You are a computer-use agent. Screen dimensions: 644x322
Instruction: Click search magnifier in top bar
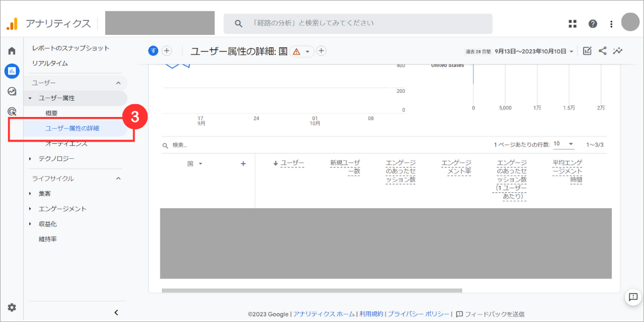239,24
